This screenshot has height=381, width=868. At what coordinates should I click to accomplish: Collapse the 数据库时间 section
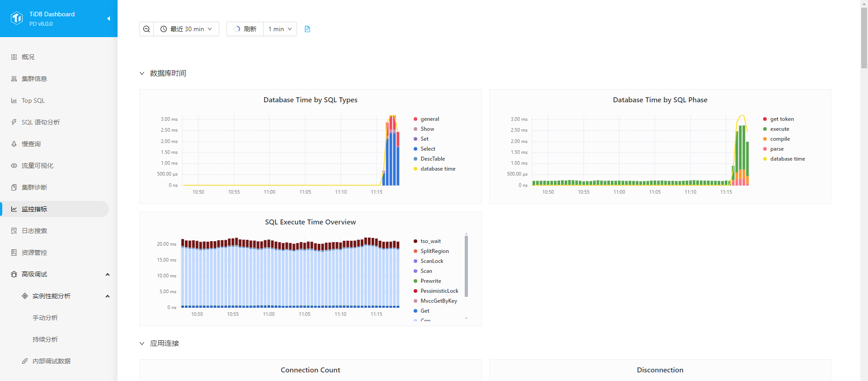pyautogui.click(x=142, y=73)
